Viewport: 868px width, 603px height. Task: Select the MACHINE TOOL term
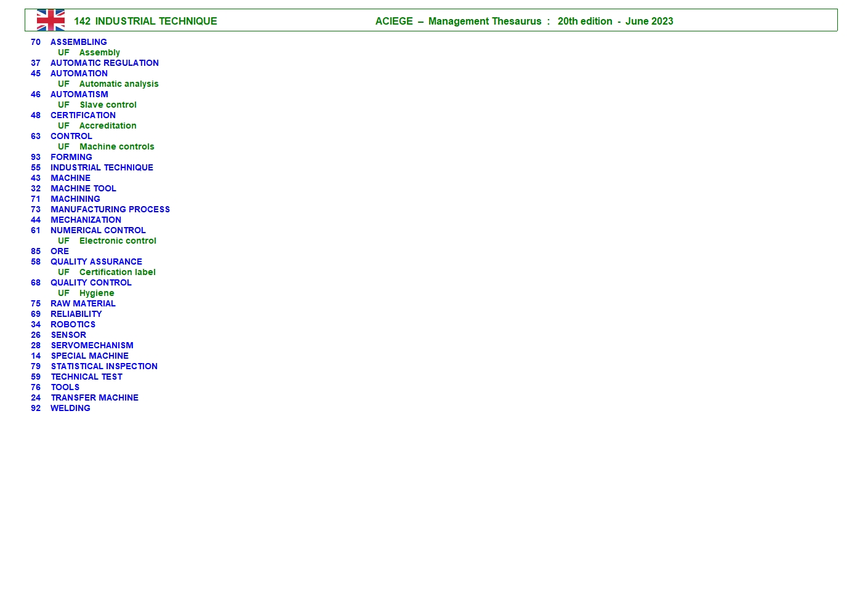coord(83,188)
